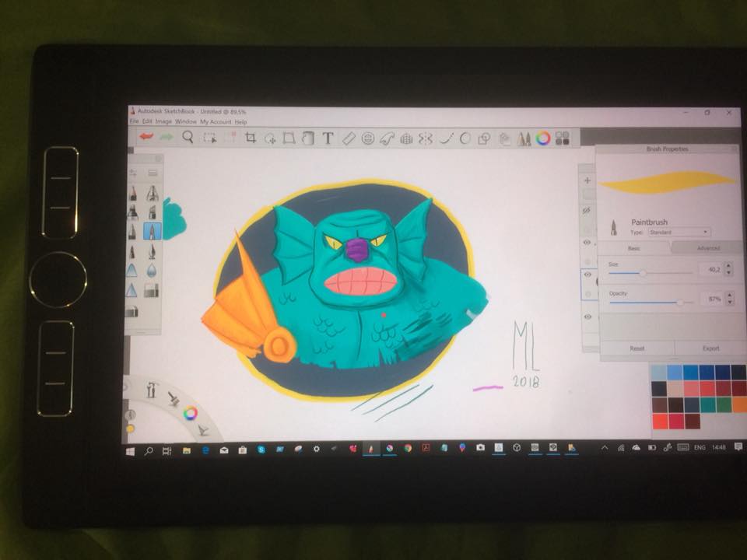Click the Size value field 40,2
This screenshot has width=747, height=560.
[713, 270]
